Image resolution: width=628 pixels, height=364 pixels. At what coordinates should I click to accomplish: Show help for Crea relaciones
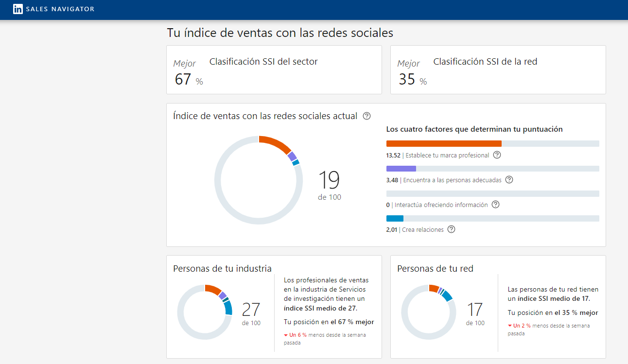(451, 229)
